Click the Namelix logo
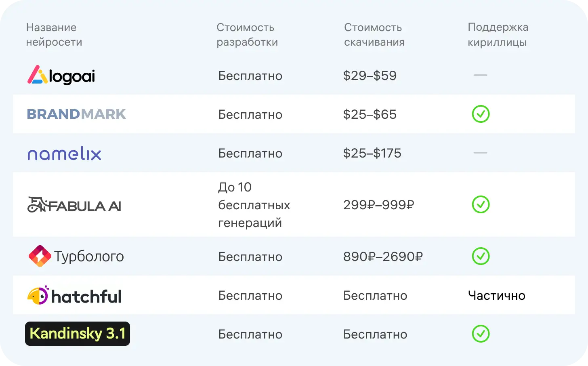 pos(64,154)
